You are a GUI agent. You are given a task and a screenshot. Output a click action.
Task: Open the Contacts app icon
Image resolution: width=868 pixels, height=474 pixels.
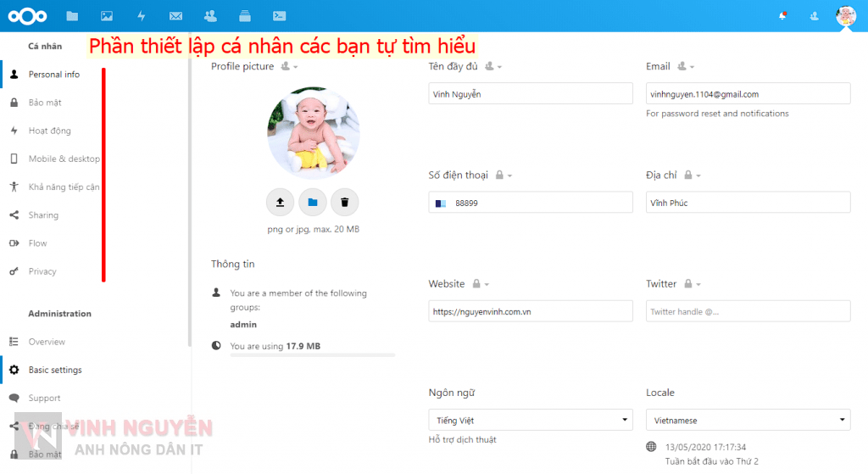[210, 15]
